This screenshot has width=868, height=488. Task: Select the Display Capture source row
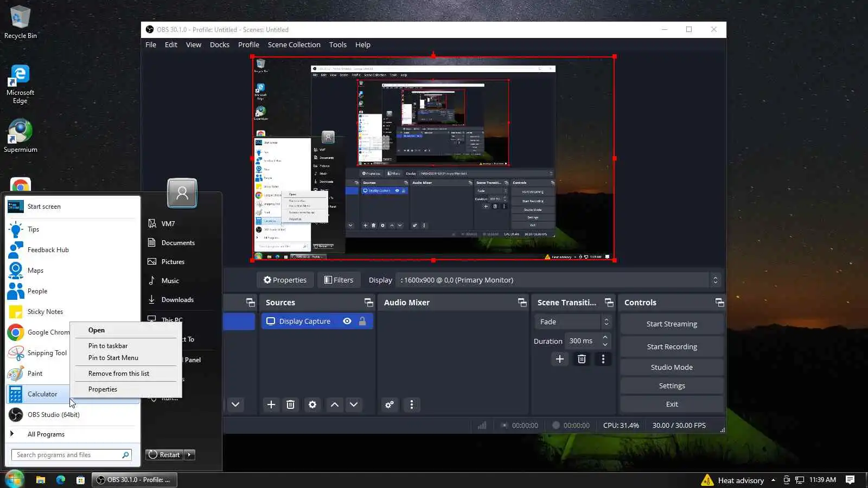pos(317,322)
